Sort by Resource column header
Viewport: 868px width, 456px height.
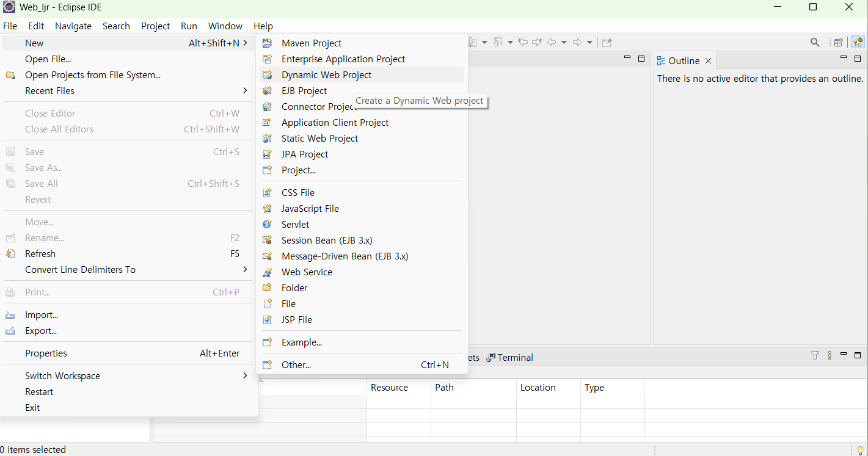coord(398,387)
